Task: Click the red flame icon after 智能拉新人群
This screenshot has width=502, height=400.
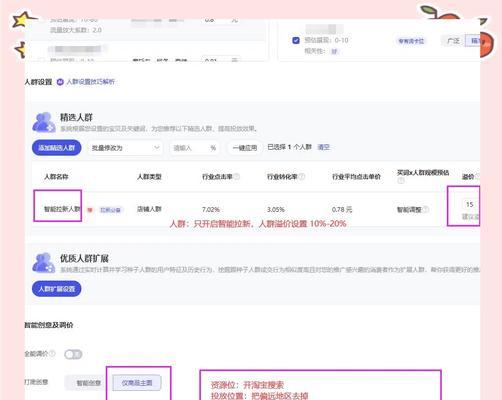Action: pyautogui.click(x=89, y=210)
